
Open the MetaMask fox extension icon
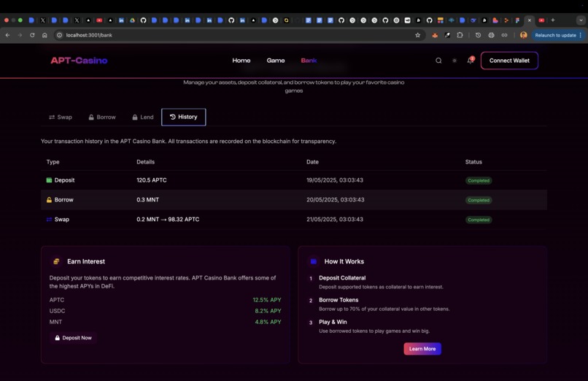tap(435, 35)
